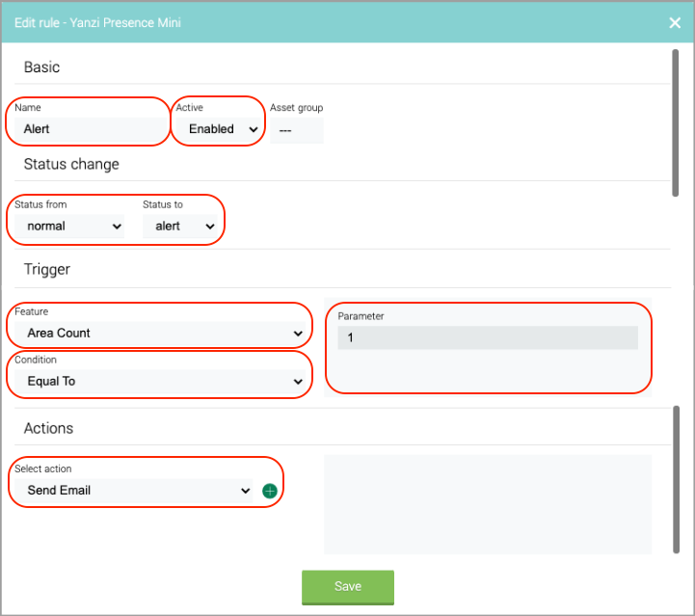Open the Select action dropdown
The width and height of the screenshot is (695, 616).
pos(134,491)
